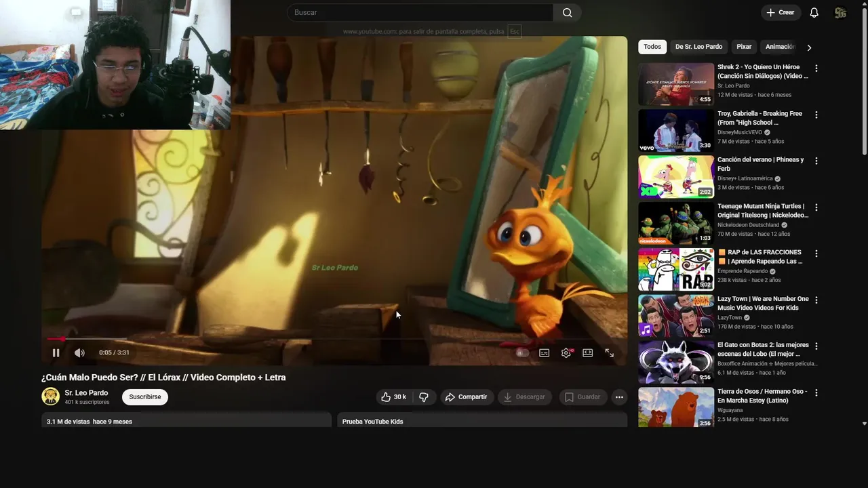Click the Wguayana channel name
This screenshot has height=488, width=868.
pos(730,410)
